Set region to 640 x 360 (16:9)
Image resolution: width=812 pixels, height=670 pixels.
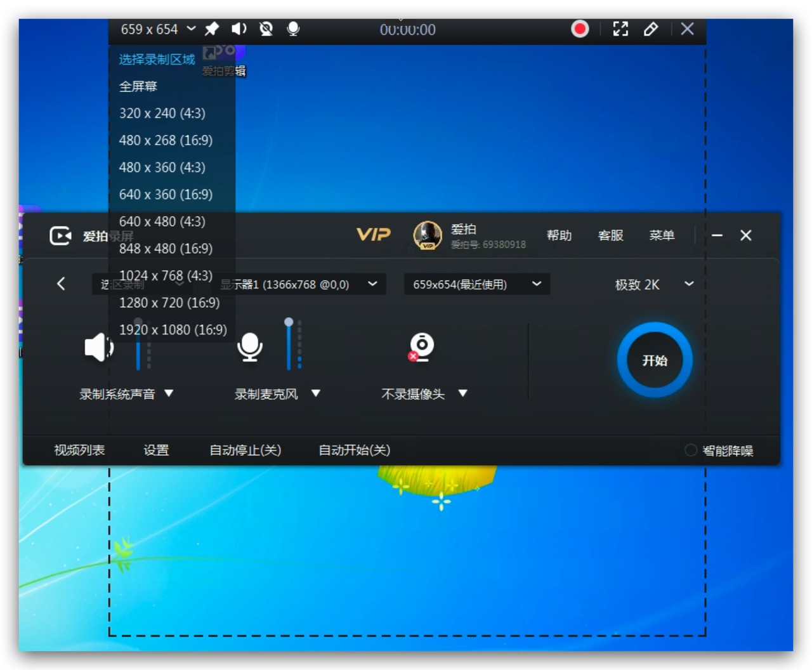(166, 195)
